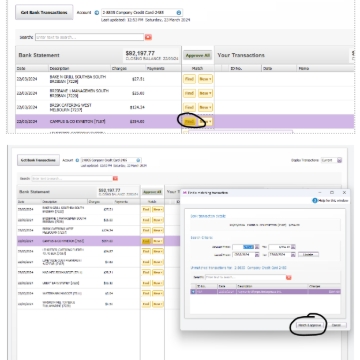Open calculator beside Amount To field

click(x=293, y=247)
